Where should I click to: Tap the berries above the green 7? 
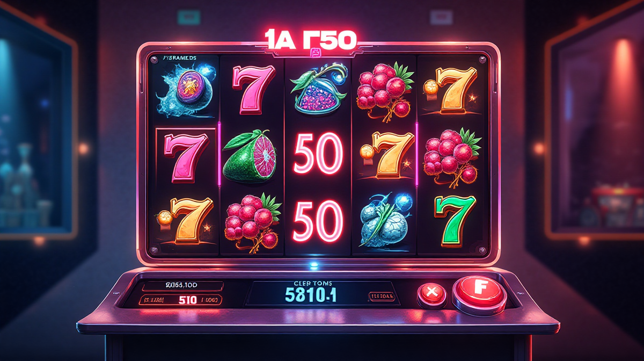pyautogui.click(x=451, y=156)
